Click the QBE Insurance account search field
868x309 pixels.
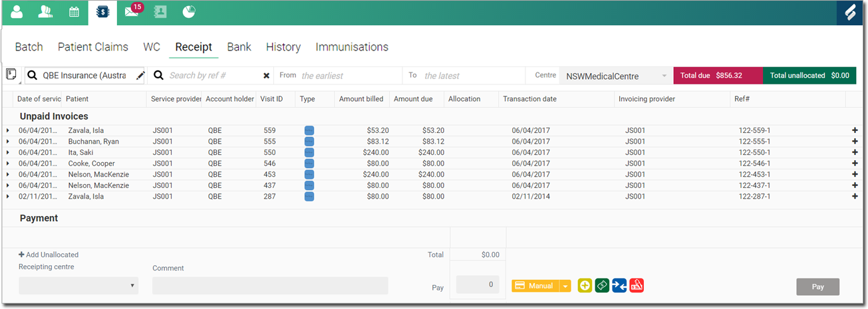coord(86,76)
